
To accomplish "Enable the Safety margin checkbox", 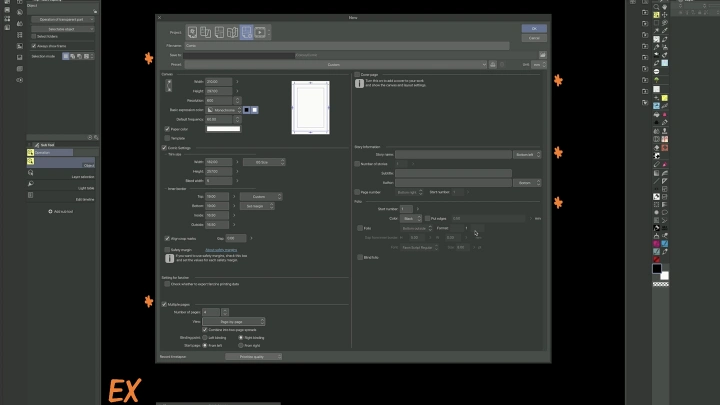I will coord(167,250).
